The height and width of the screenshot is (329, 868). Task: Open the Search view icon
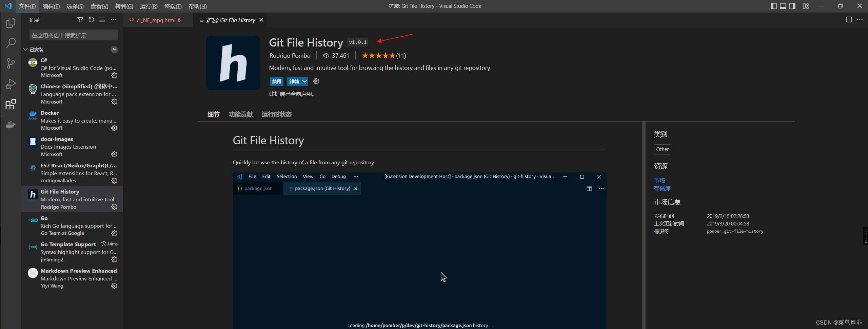tap(11, 43)
